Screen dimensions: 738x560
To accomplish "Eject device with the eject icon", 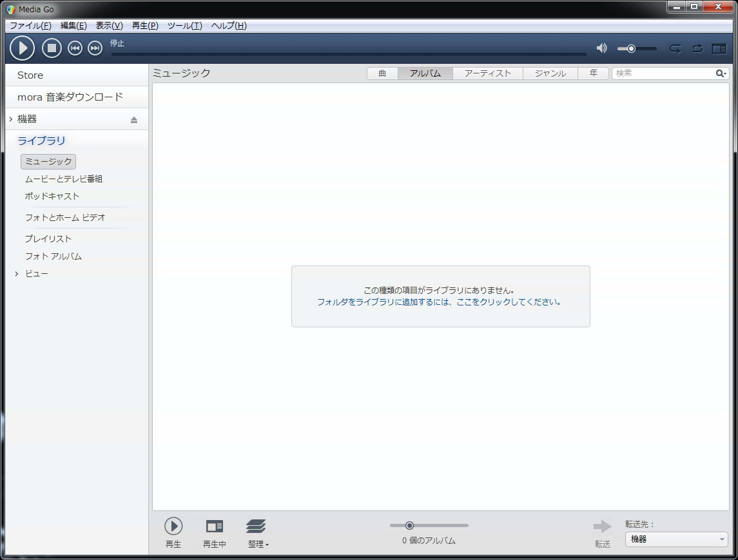I will pos(134,119).
